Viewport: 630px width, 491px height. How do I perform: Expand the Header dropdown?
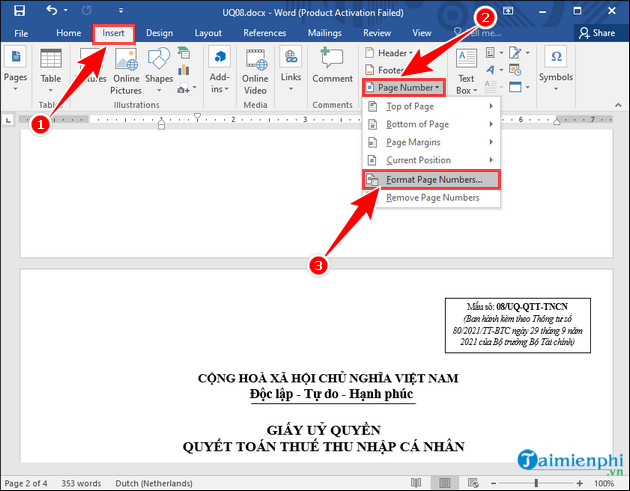pos(389,53)
